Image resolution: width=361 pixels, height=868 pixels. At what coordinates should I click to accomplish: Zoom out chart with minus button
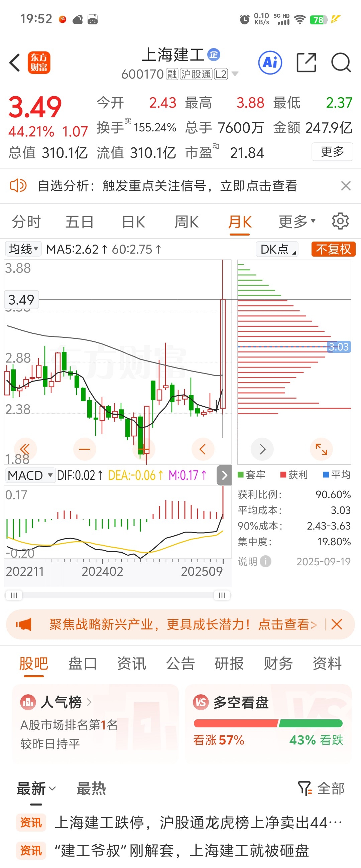tap(85, 449)
